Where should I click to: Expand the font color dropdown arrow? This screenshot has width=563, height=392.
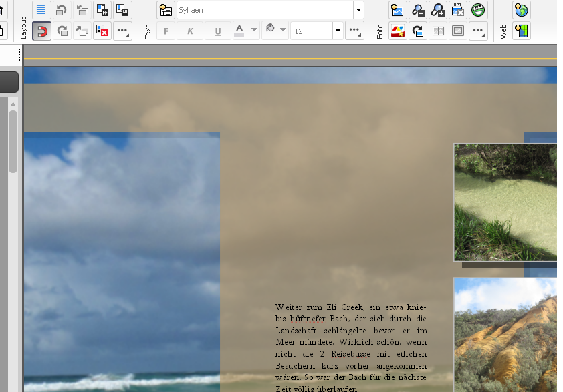(254, 31)
